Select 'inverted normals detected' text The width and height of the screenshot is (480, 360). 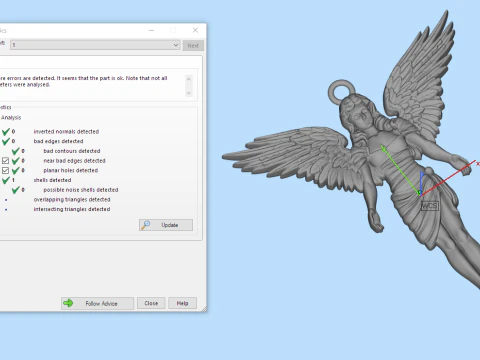[66, 132]
